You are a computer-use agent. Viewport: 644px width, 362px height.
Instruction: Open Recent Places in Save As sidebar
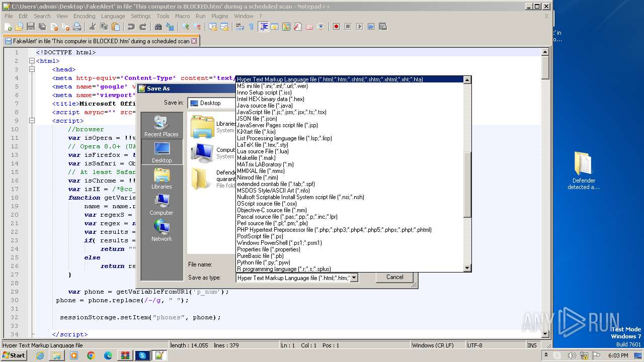click(x=162, y=126)
